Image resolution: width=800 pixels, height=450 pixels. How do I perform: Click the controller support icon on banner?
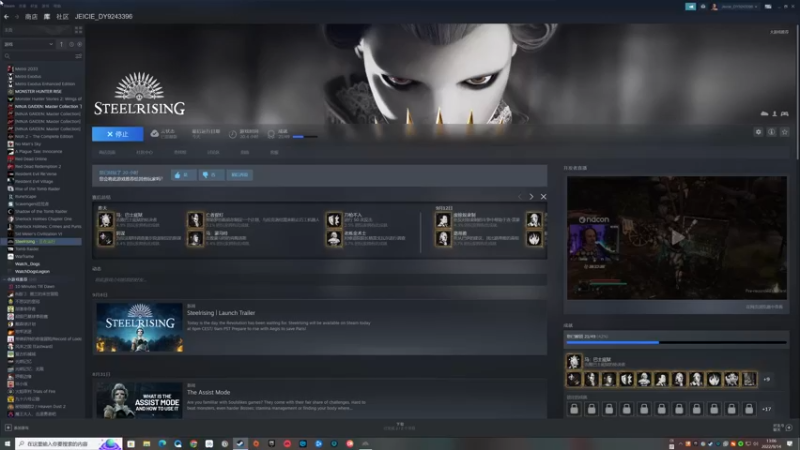785,114
